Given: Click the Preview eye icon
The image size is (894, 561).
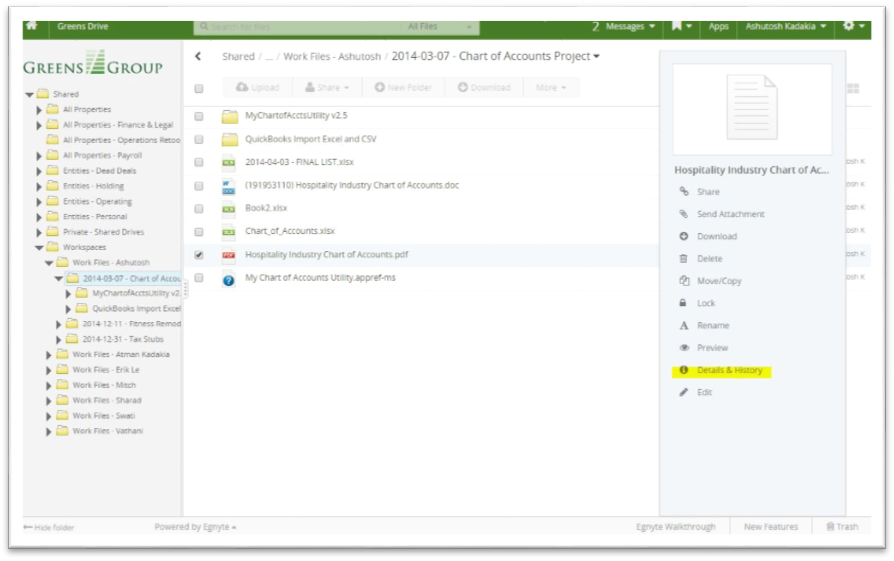Looking at the screenshot, I should coord(684,348).
